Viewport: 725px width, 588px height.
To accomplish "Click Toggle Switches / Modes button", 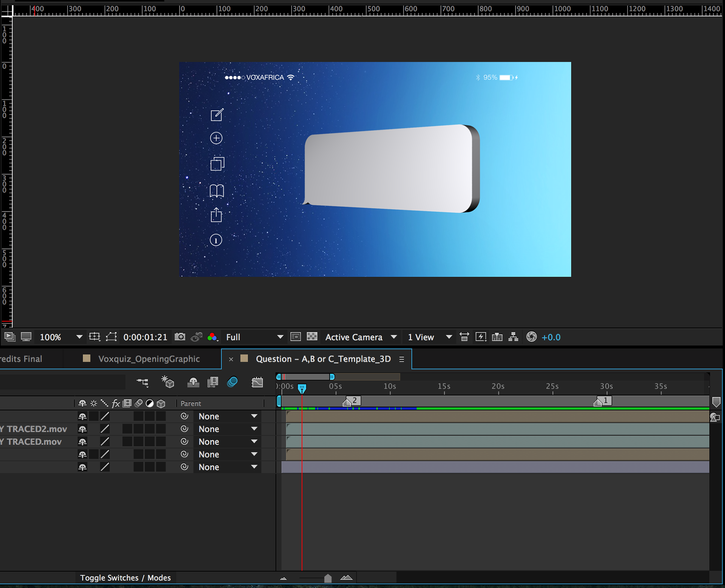I will click(x=125, y=578).
